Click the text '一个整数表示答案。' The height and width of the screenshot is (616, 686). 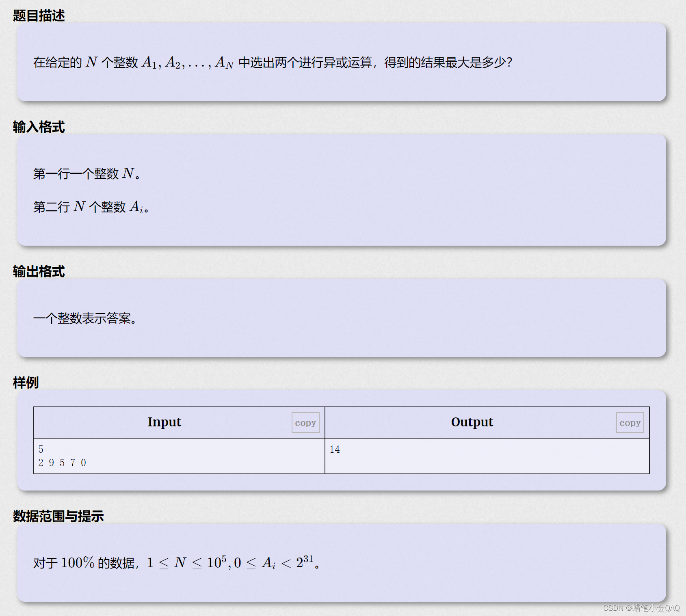tap(85, 318)
